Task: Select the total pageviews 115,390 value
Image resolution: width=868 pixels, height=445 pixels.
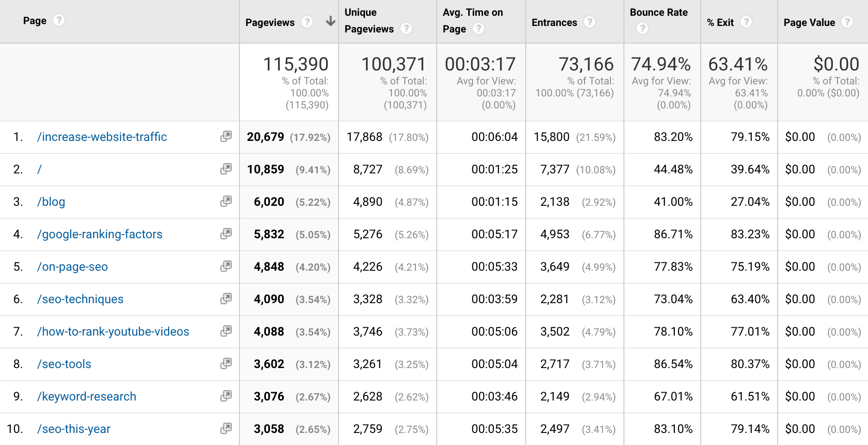Action: 296,64
